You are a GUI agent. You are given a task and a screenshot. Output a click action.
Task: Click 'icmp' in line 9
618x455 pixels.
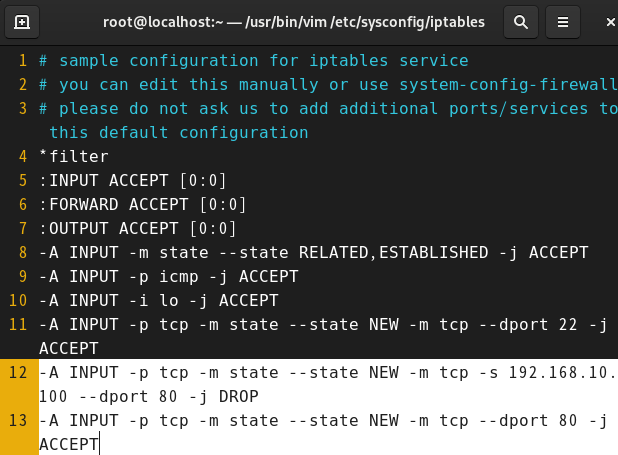coord(179,277)
